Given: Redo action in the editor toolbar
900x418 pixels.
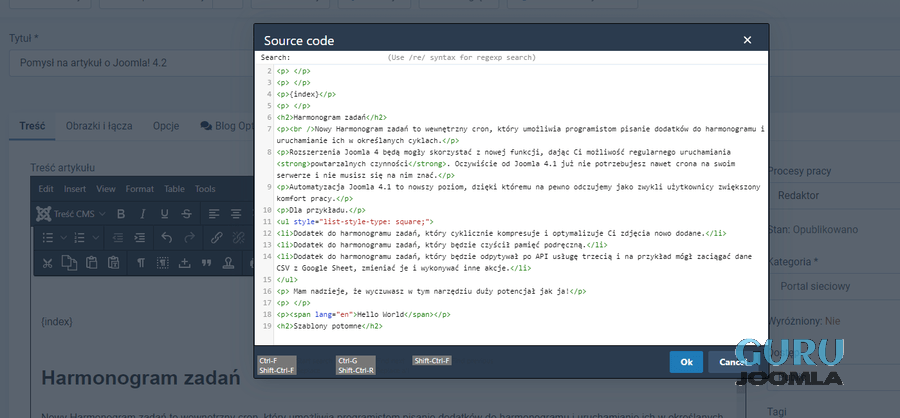Looking at the screenshot, I should (x=189, y=238).
